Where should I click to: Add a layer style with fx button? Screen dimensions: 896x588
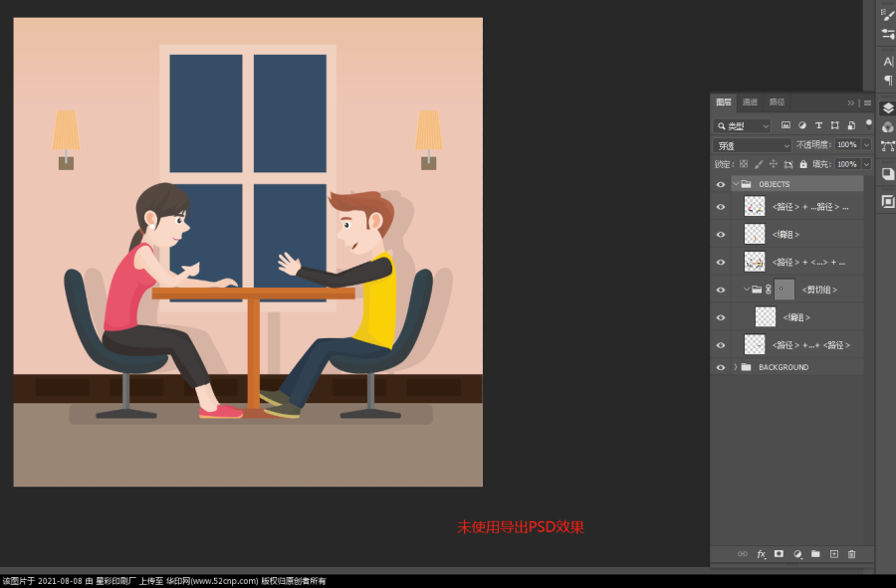[x=761, y=554]
